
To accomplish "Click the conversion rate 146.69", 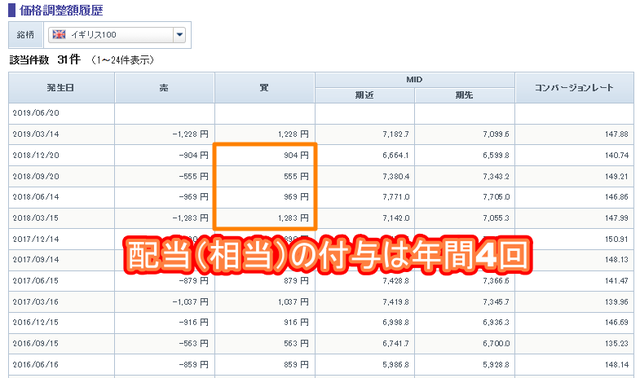I will pos(616,322).
